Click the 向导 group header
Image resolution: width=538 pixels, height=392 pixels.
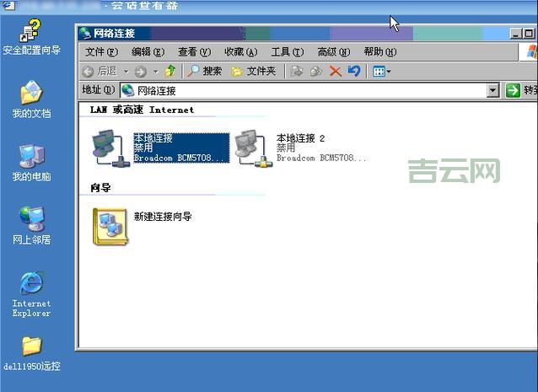click(x=100, y=188)
